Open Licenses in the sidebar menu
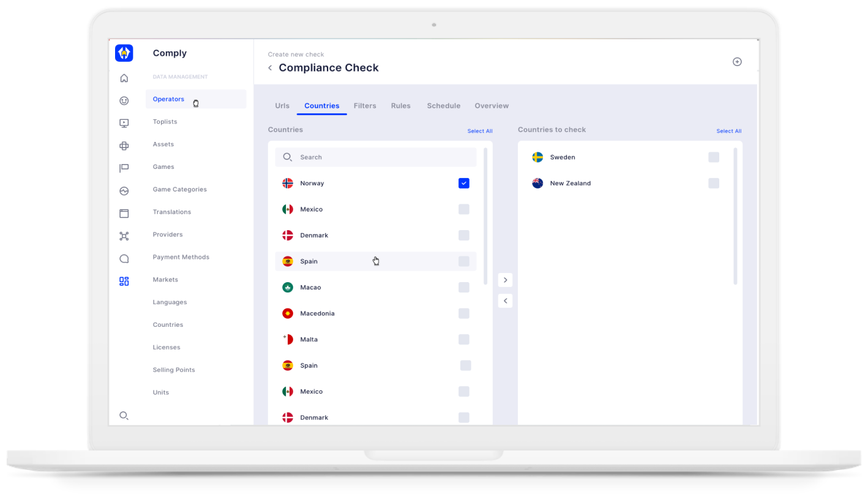 pyautogui.click(x=166, y=348)
